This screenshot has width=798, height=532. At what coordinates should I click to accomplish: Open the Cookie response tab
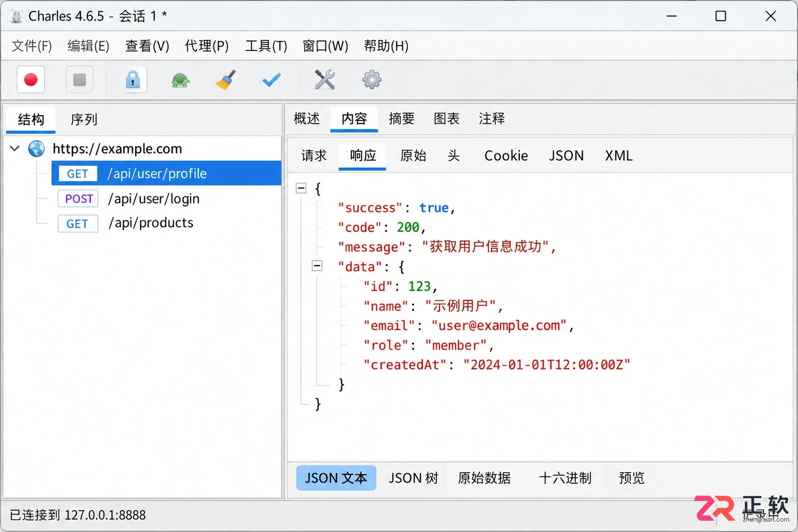[x=506, y=156]
